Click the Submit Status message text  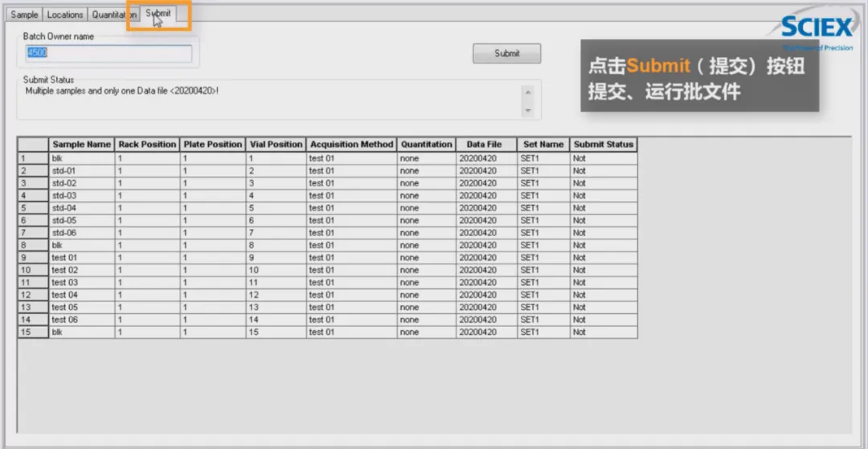[x=122, y=91]
